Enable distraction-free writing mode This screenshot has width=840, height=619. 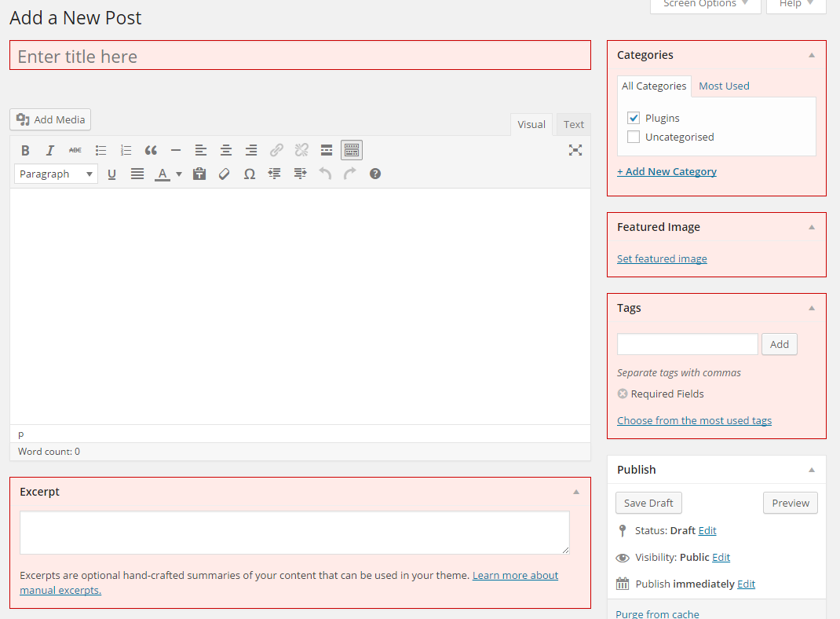tap(575, 151)
